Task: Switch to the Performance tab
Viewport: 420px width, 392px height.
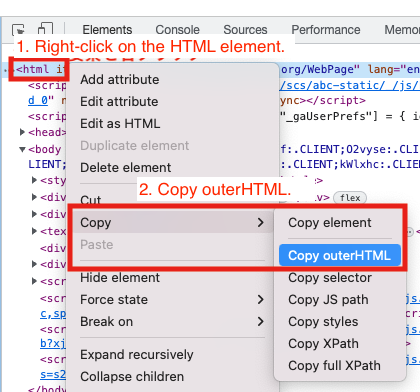Action: pyautogui.click(x=326, y=30)
